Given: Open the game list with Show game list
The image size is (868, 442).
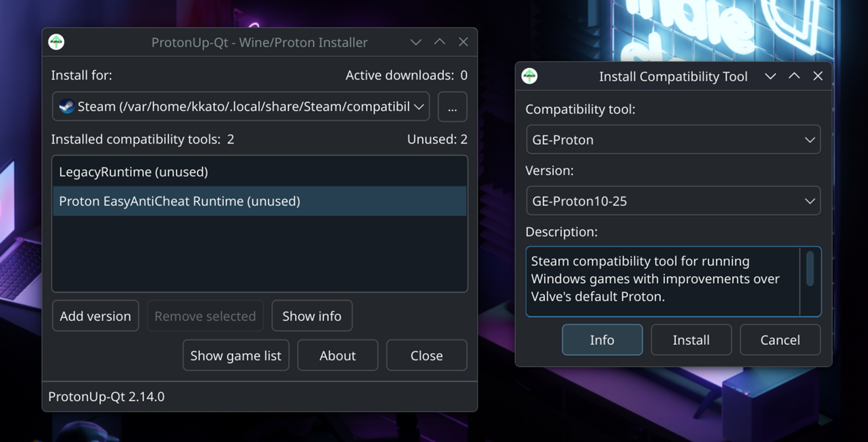Looking at the screenshot, I should pyautogui.click(x=236, y=355).
